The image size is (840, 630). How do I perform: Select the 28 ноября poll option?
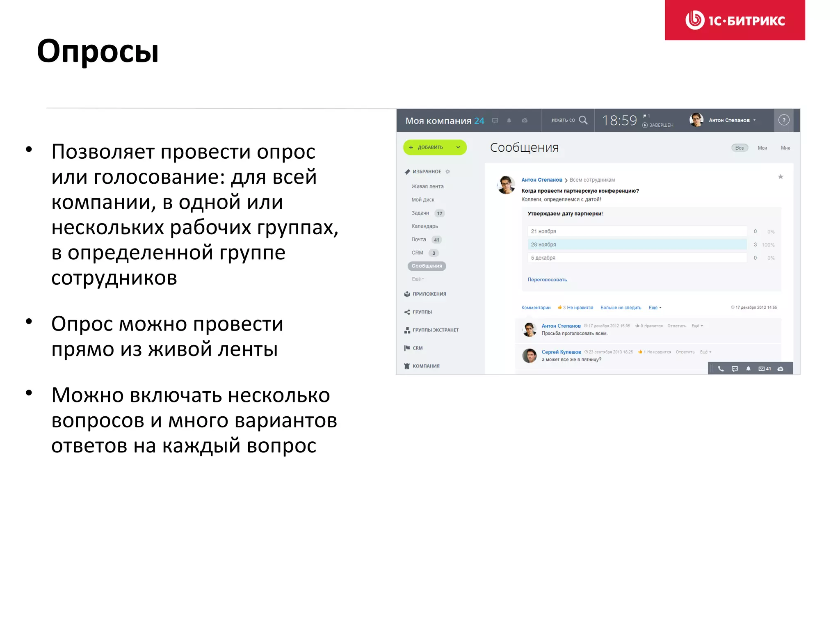tap(637, 244)
